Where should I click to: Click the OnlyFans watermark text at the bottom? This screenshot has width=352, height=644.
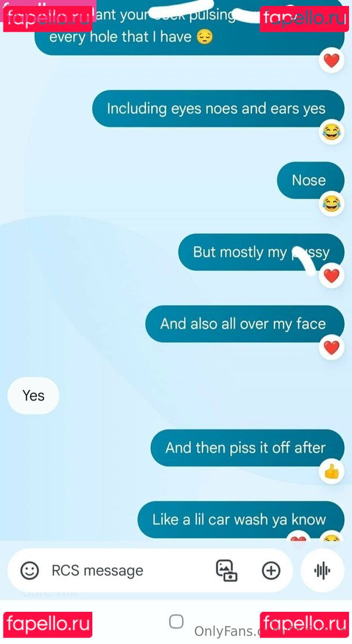(x=226, y=631)
